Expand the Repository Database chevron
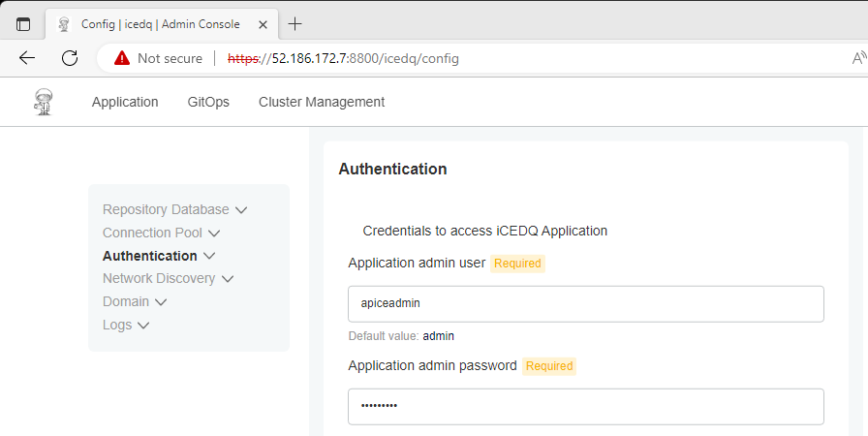The height and width of the screenshot is (436, 868). click(241, 210)
